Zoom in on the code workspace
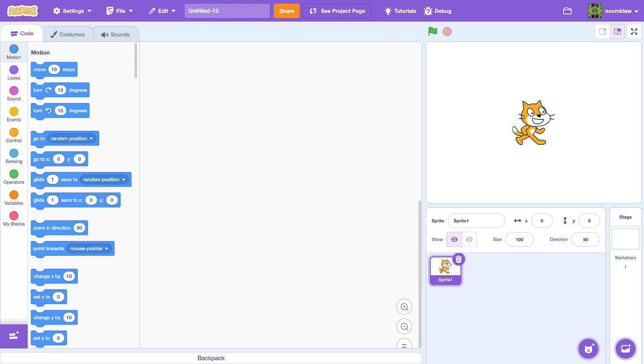This screenshot has height=364, width=644. tap(404, 307)
